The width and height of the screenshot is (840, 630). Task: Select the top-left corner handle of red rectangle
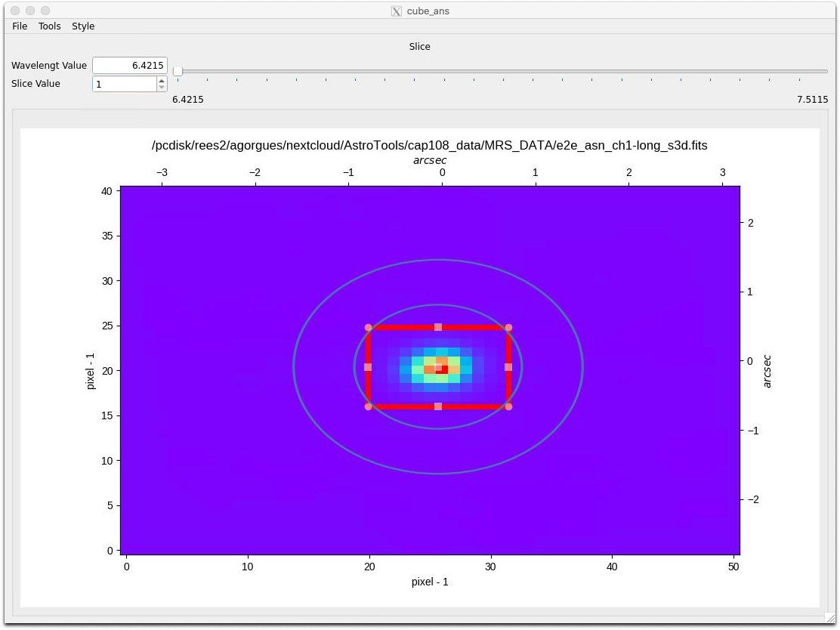[x=368, y=327]
